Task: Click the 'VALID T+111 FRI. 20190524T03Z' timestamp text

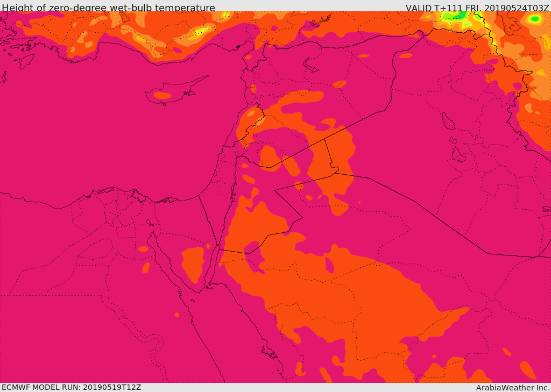Action: [x=477, y=8]
